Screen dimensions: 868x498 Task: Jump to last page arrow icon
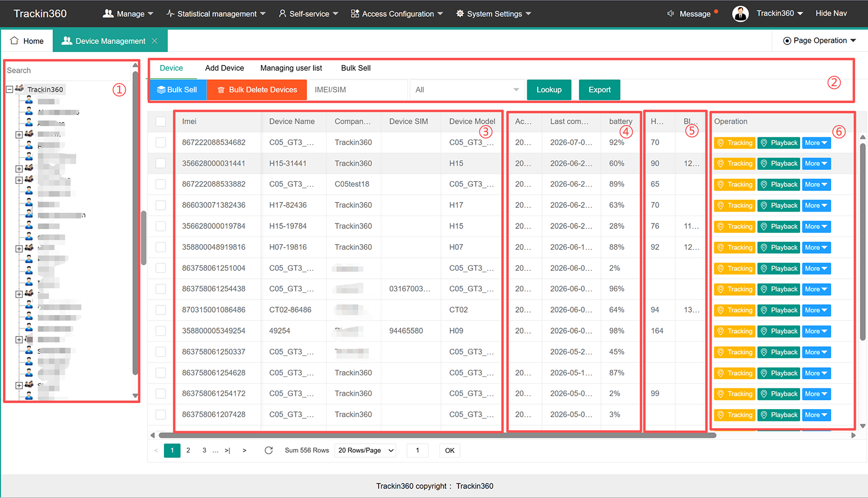pyautogui.click(x=227, y=450)
